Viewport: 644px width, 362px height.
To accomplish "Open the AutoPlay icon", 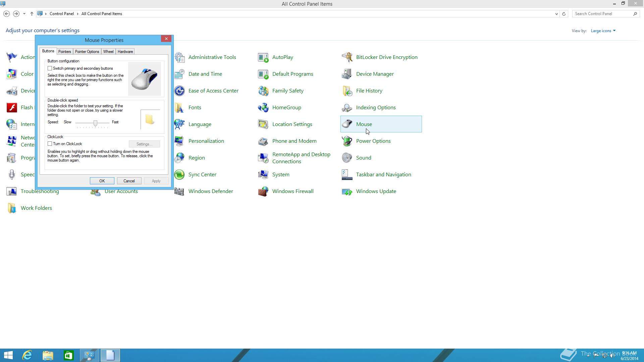I will 263,57.
